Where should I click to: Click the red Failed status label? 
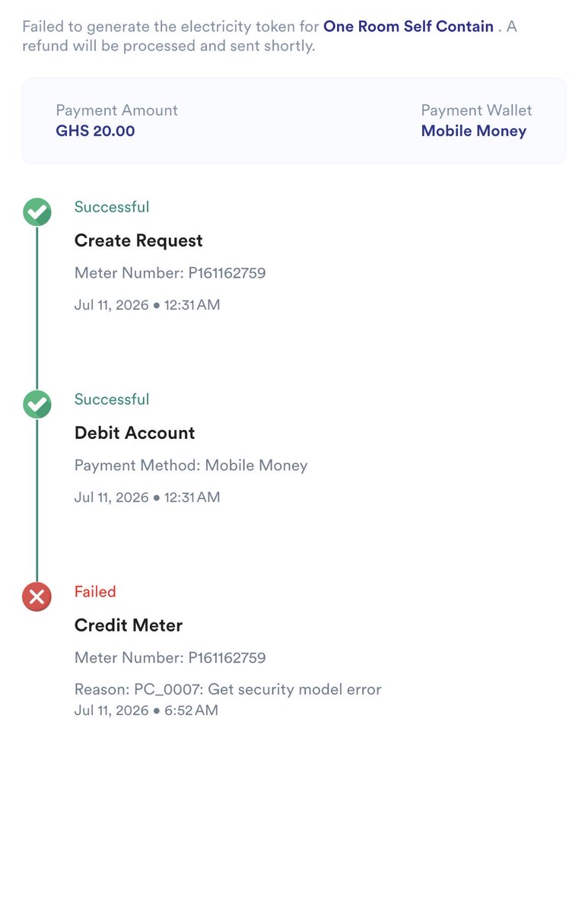tap(95, 591)
